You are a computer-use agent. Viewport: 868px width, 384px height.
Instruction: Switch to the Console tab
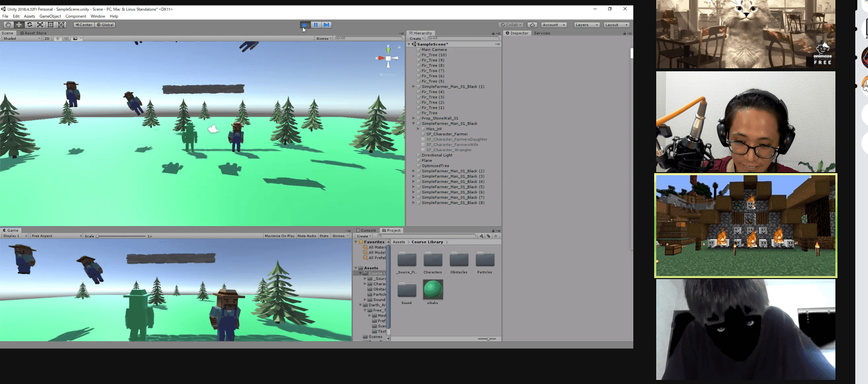(x=366, y=231)
